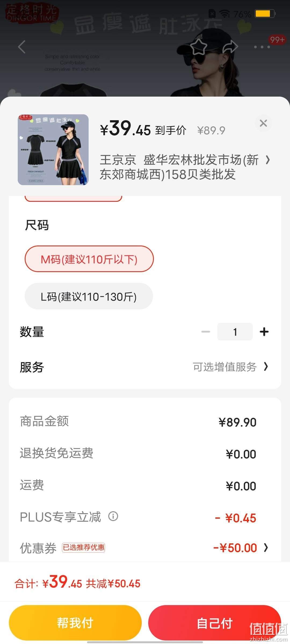Expand delivery address 王京京 chevron
Viewport: 290px width, 644px height.
(x=268, y=160)
